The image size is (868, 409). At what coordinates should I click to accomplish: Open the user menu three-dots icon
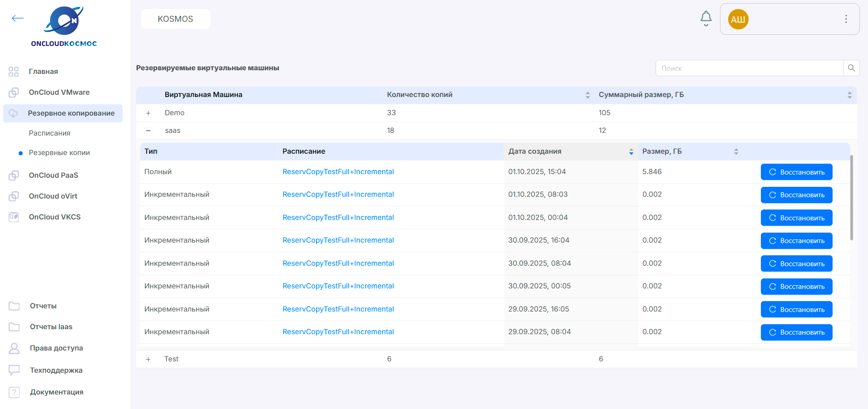pyautogui.click(x=846, y=19)
